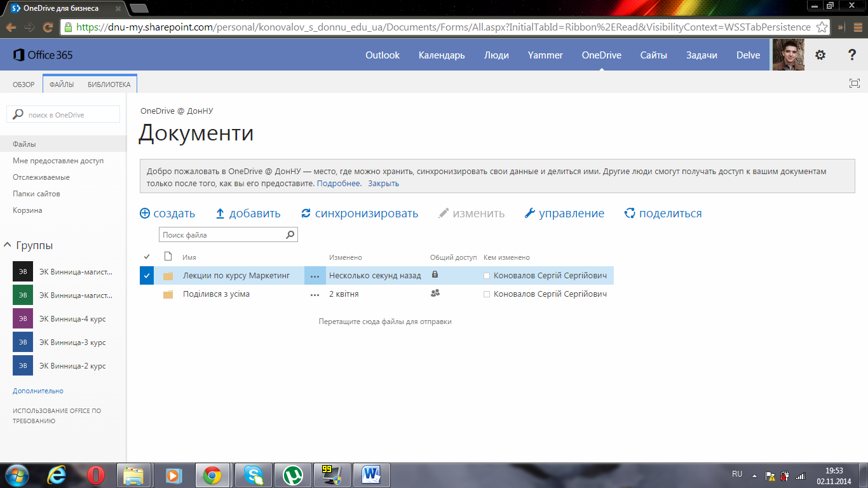Switch to the БИБЛИОТЕКА ribbon tab

pos(109,85)
